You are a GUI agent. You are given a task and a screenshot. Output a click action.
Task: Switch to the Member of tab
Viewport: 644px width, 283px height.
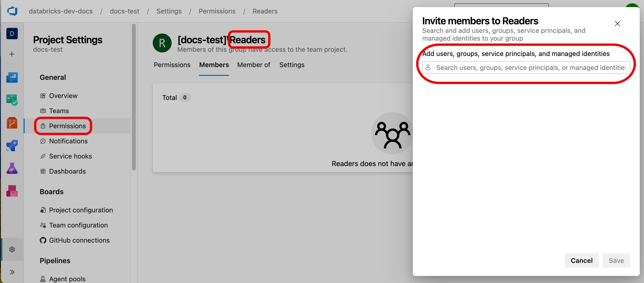pyautogui.click(x=254, y=64)
